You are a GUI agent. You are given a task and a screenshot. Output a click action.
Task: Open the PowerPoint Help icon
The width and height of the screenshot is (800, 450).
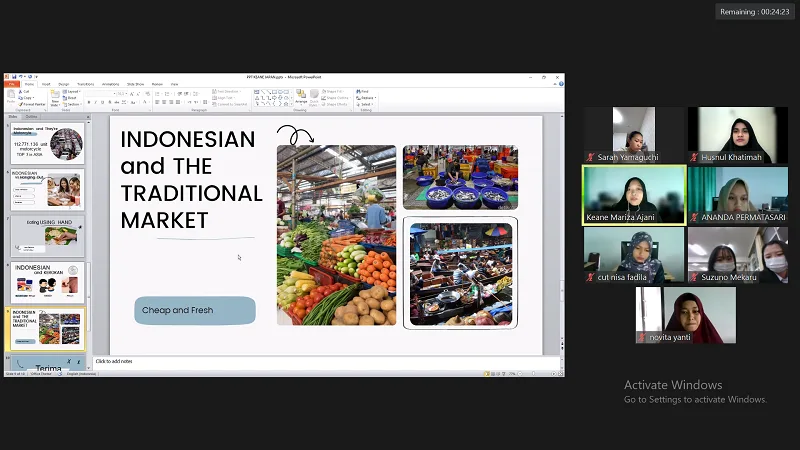coord(561,84)
